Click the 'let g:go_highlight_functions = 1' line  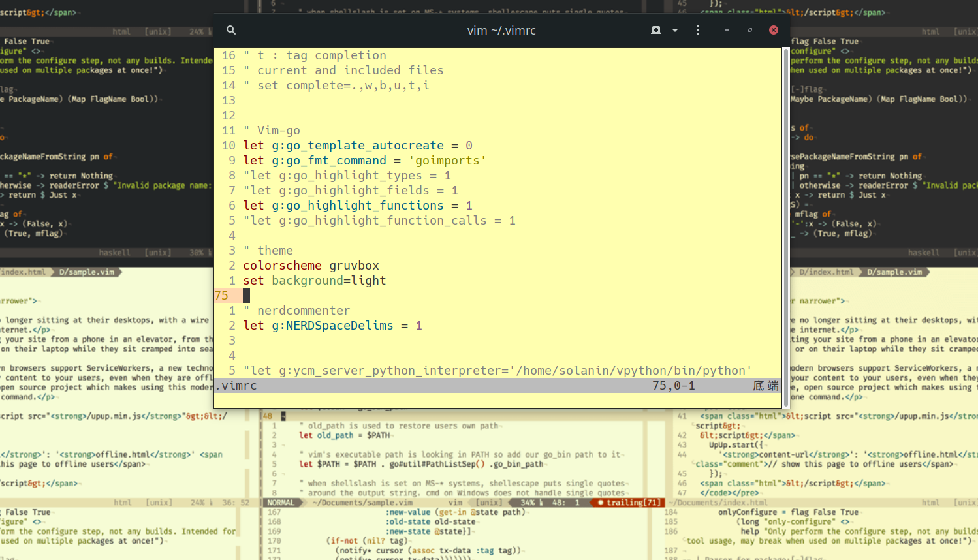(358, 206)
